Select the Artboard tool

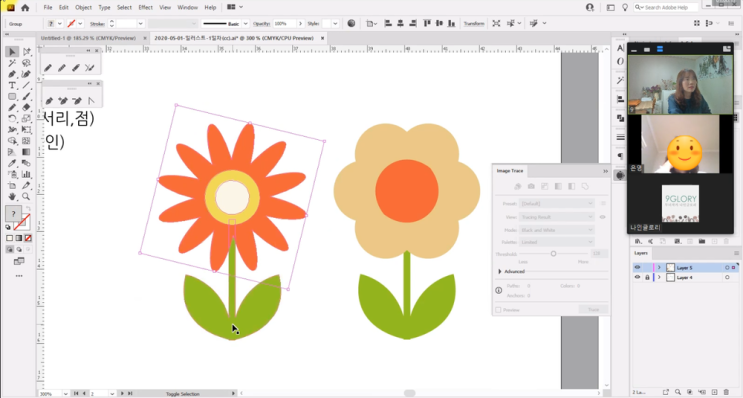click(x=12, y=186)
